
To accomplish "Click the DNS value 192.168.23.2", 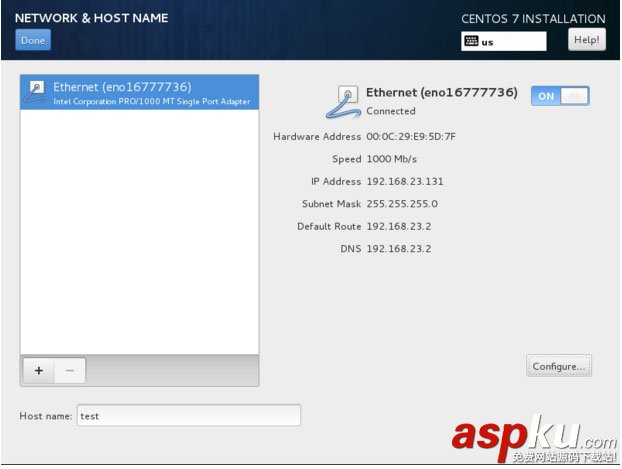I will tap(399, 249).
